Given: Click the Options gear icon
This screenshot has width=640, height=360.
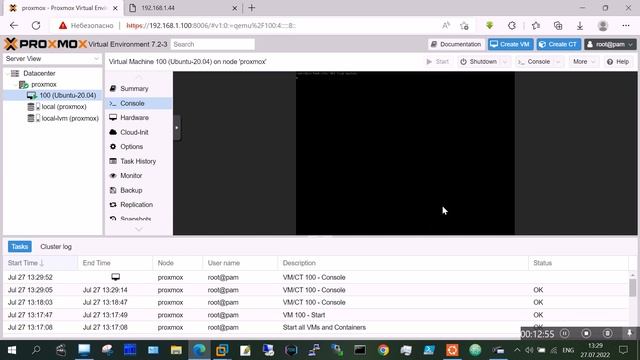Looking at the screenshot, I should 113,147.
